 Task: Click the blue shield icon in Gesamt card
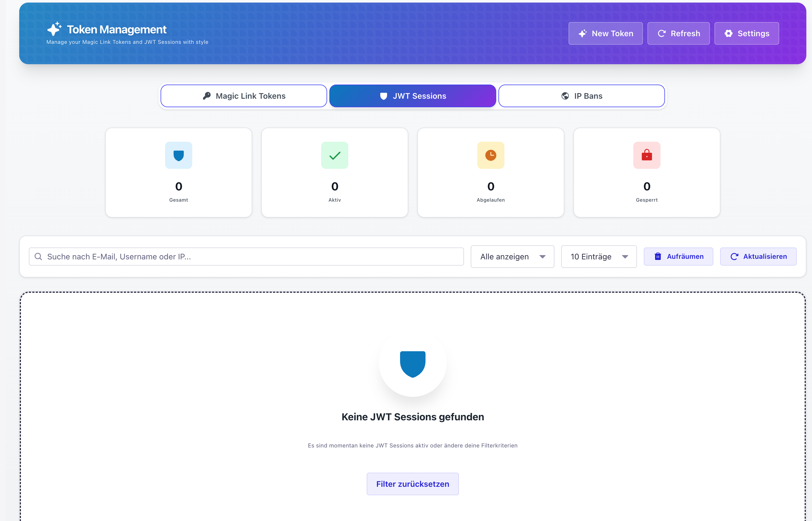click(179, 155)
